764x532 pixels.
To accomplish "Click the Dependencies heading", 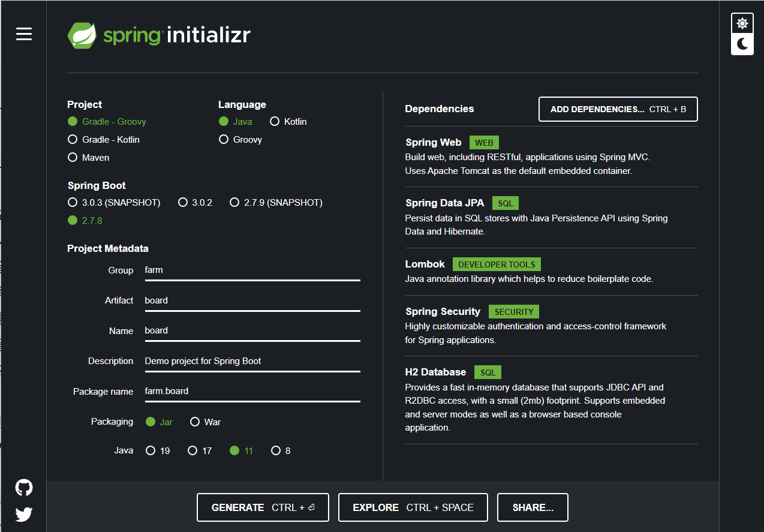I will pos(440,109).
